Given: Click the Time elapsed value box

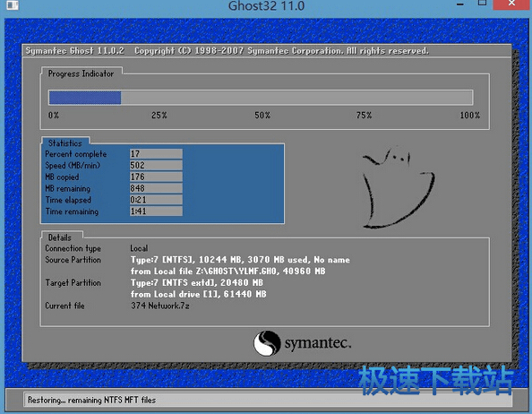Looking at the screenshot, I should pos(156,200).
